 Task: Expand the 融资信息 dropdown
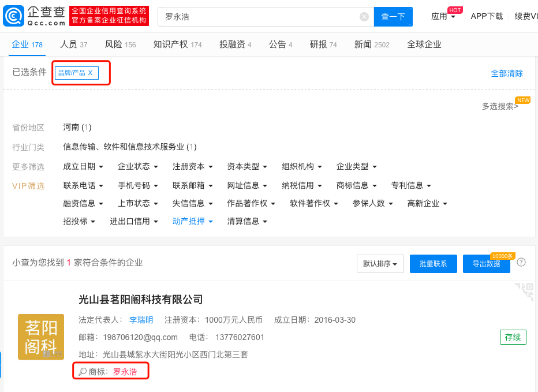(83, 203)
